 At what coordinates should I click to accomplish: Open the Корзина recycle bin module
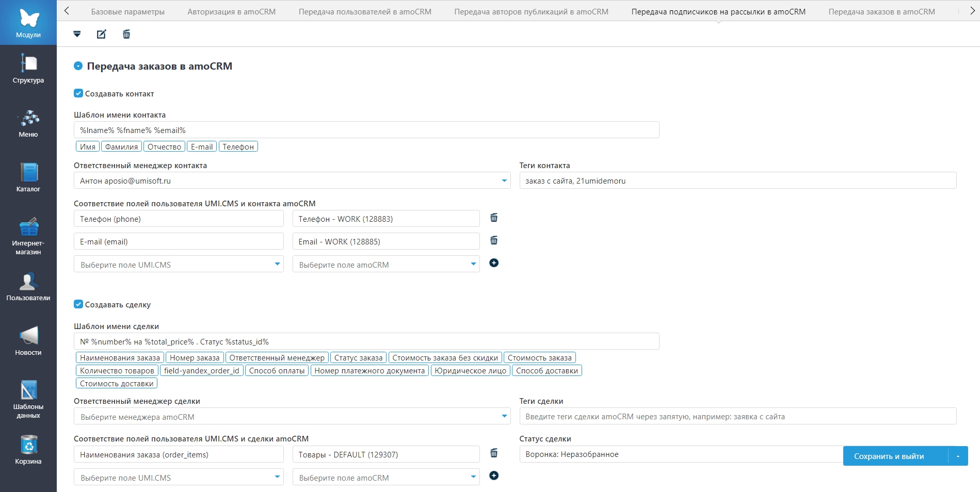[x=28, y=450]
